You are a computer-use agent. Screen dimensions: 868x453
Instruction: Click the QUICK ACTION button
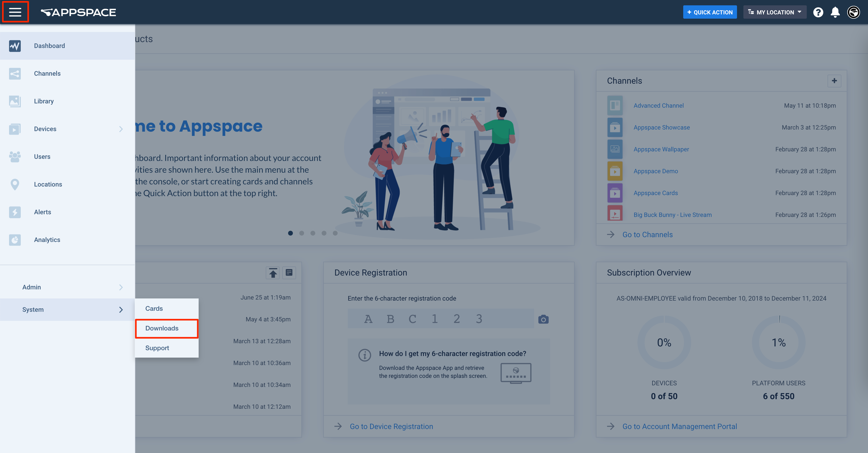tap(710, 12)
